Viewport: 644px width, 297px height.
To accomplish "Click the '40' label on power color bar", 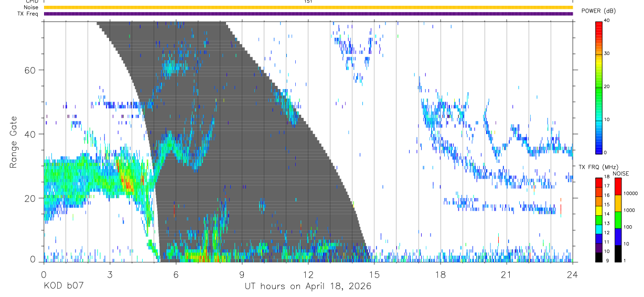I will (607, 20).
